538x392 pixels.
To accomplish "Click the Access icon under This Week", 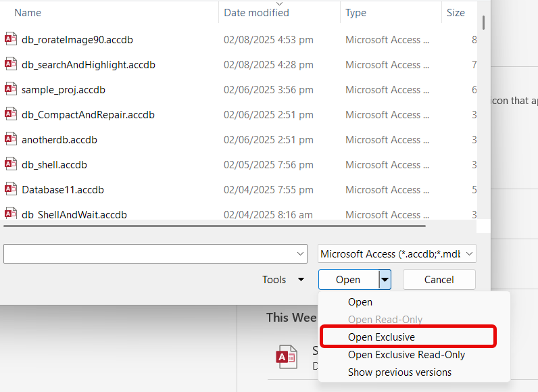I will click(287, 358).
